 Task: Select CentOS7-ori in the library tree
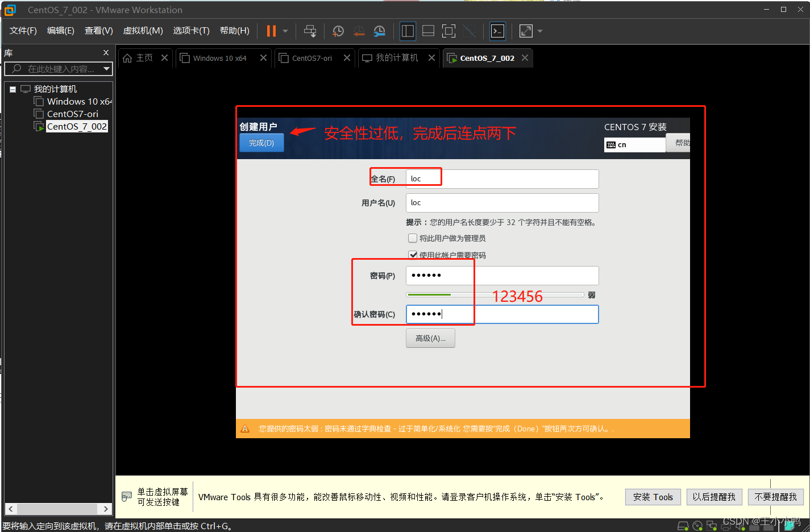pos(72,114)
